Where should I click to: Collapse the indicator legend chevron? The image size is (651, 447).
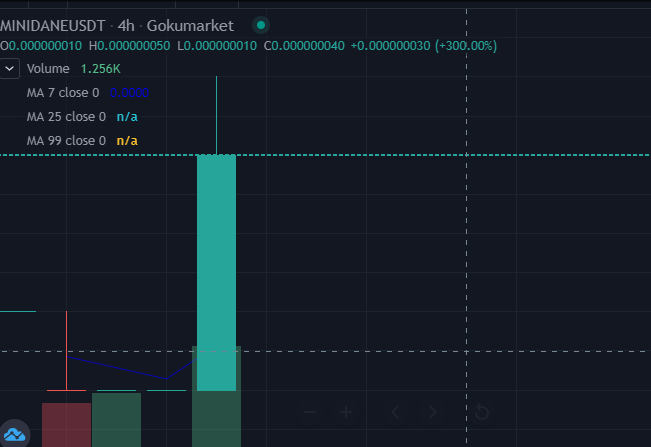(9, 68)
